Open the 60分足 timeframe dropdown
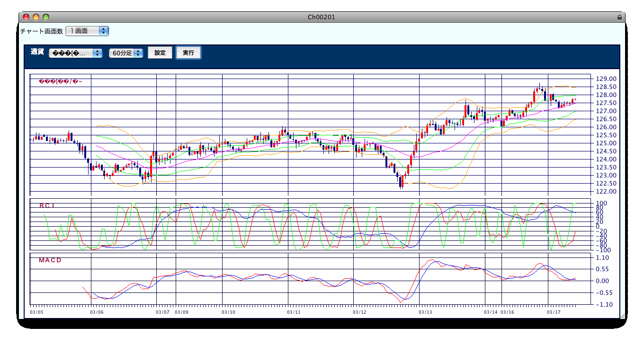Screen dimensions: 644x345 (126, 53)
